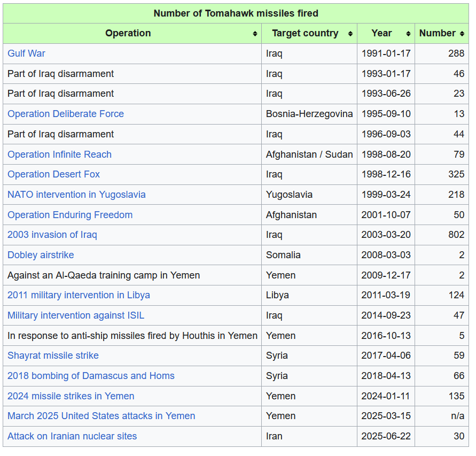476x456 pixels.
Task: Open the Gulf War link
Action: (26, 53)
